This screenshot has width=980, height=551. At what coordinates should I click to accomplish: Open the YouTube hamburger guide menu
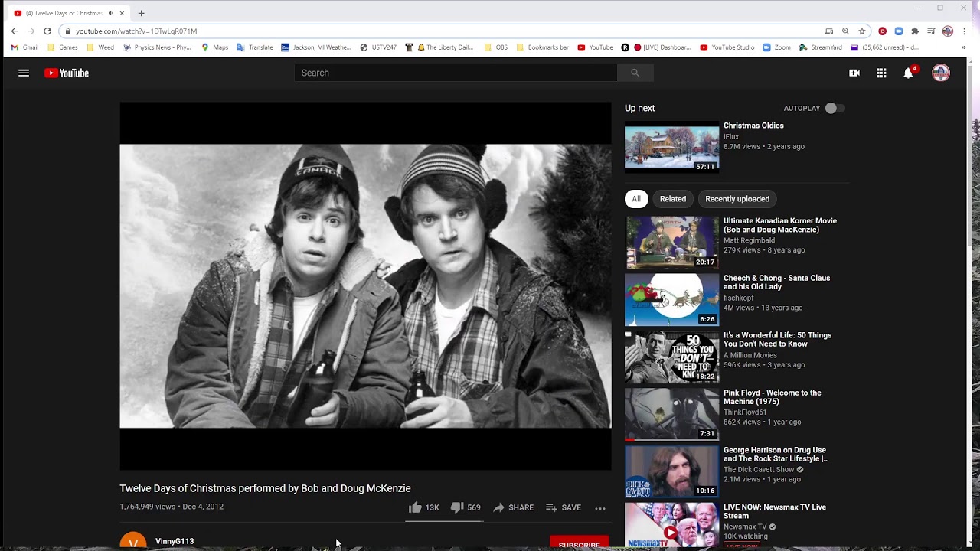click(24, 73)
